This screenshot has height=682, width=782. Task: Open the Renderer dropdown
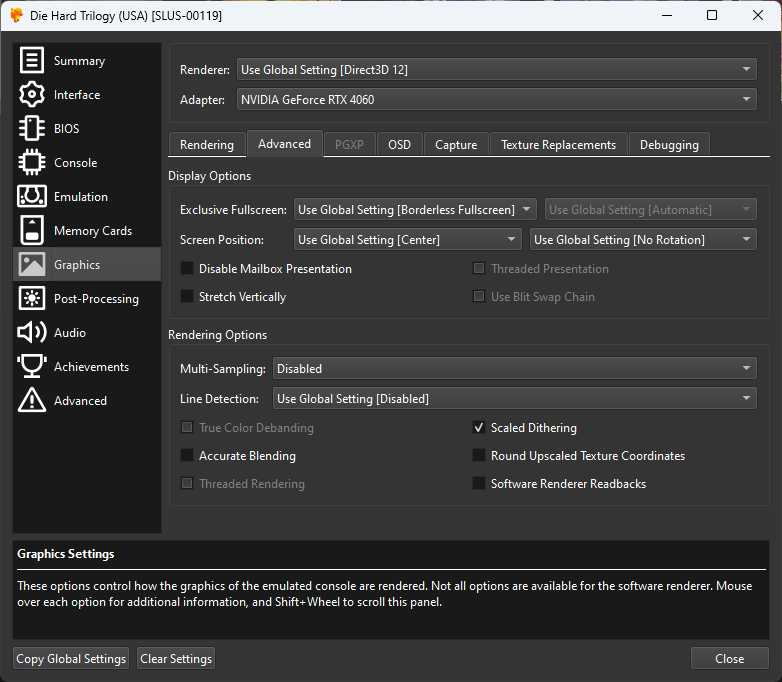pyautogui.click(x=496, y=69)
